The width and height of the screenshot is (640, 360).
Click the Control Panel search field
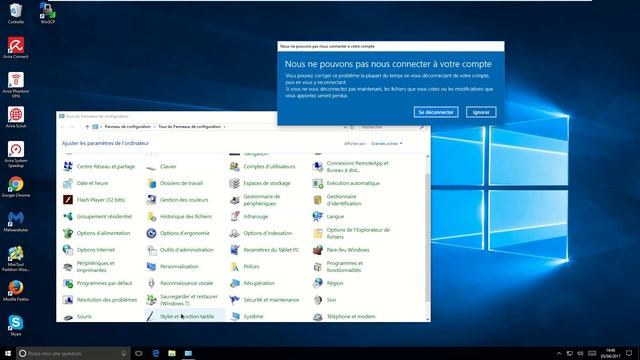pos(393,127)
